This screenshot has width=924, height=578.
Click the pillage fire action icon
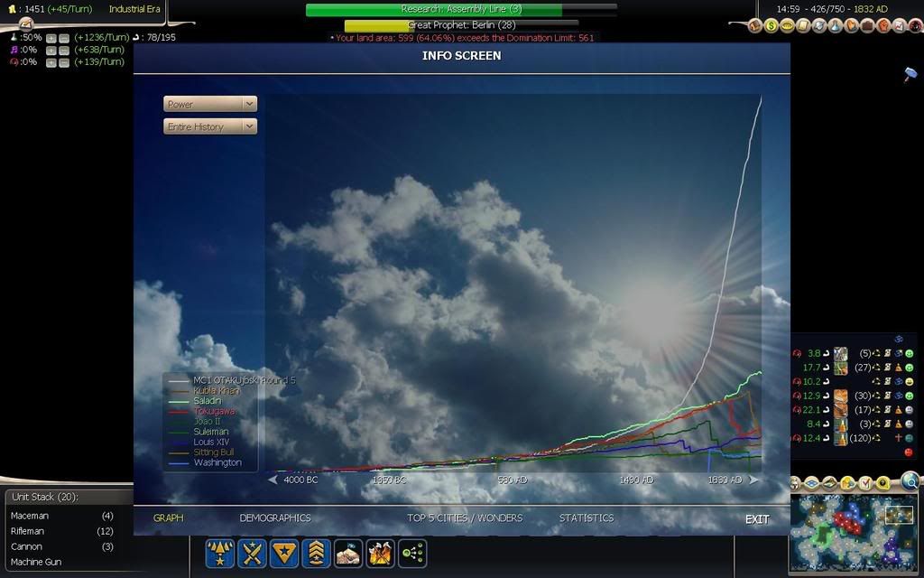tap(380, 554)
